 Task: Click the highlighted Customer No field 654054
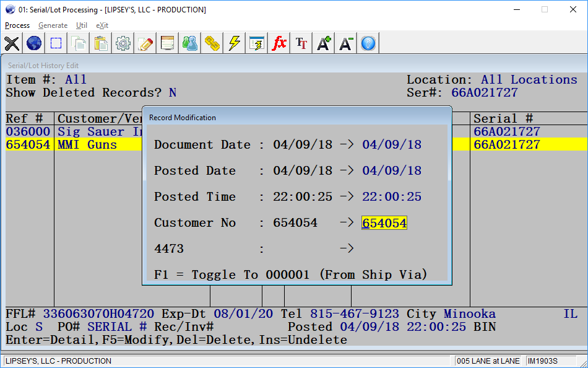point(384,223)
